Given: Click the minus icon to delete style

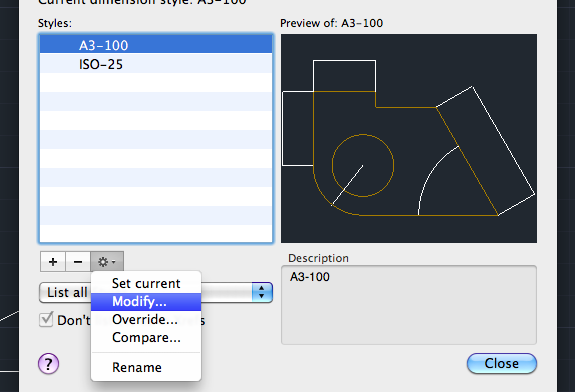Looking at the screenshot, I should click(x=78, y=262).
